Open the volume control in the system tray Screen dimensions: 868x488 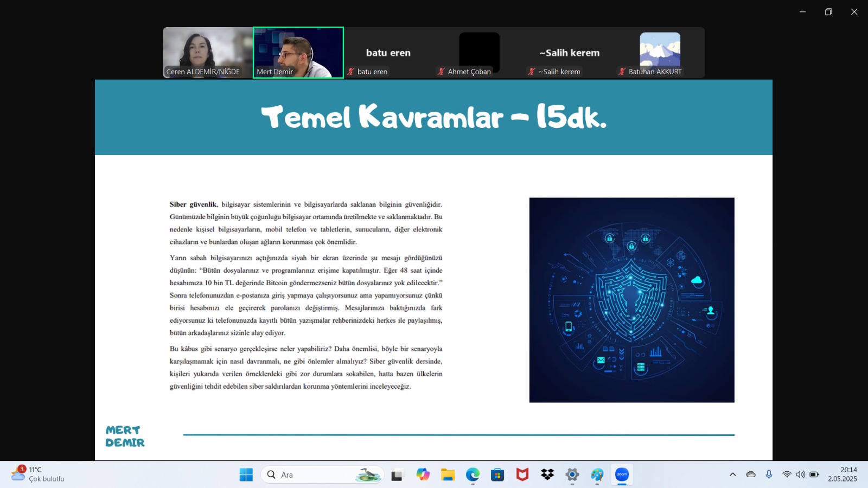(x=800, y=474)
